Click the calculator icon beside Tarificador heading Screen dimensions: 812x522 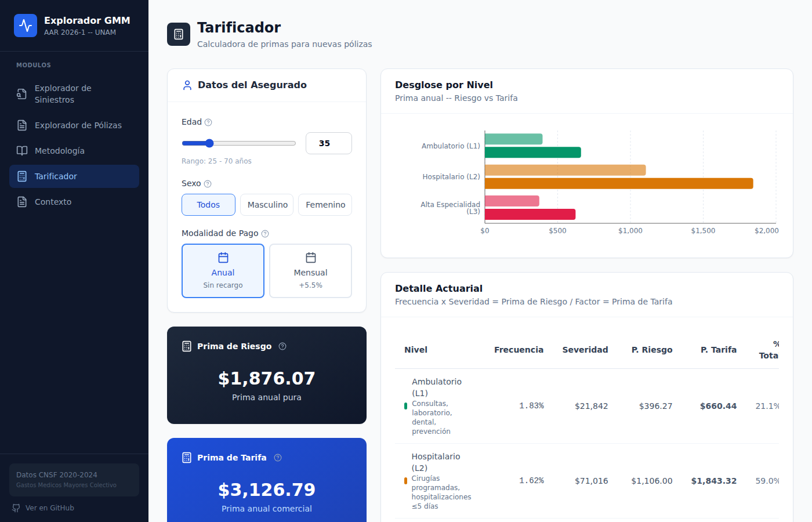click(179, 34)
